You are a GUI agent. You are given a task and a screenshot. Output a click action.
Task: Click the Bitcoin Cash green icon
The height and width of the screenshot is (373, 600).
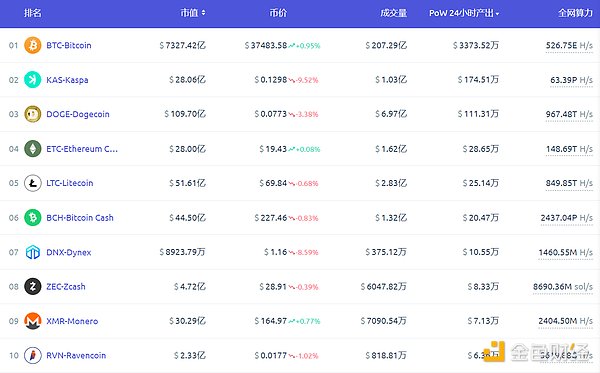click(x=33, y=218)
